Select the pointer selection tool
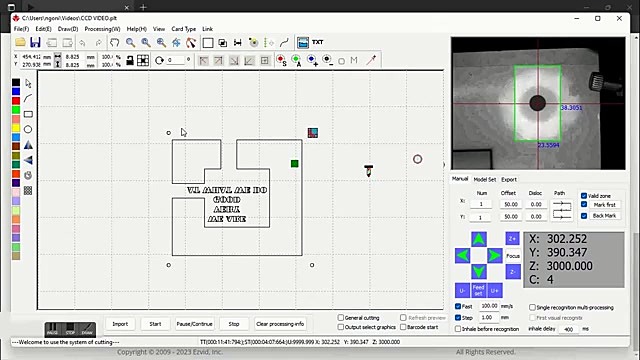The height and width of the screenshot is (360, 640). tap(28, 83)
